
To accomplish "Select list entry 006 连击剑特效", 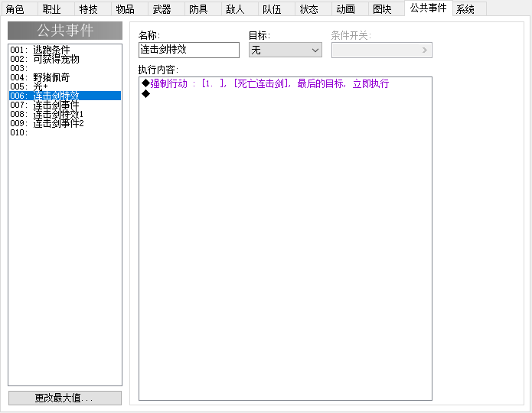I will 65,96.
